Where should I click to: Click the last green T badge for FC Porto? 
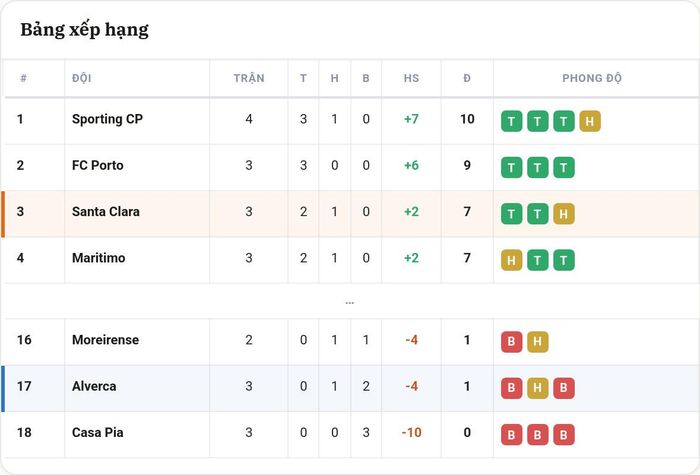click(x=563, y=167)
